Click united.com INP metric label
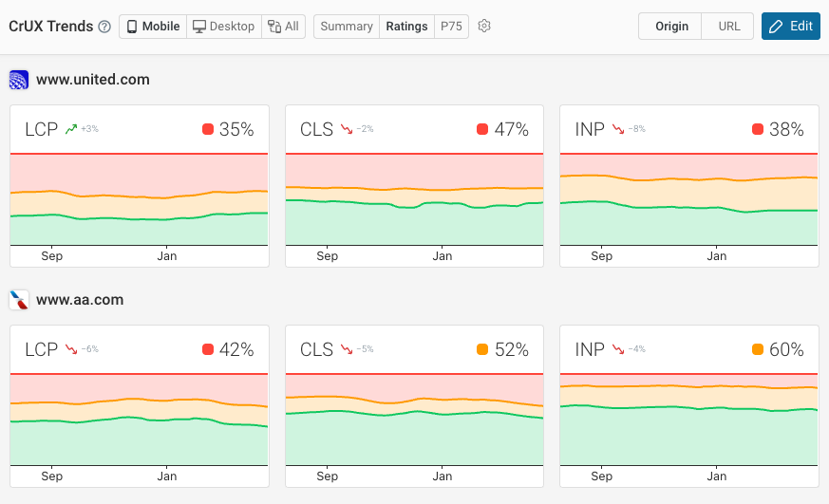829x504 pixels. pos(590,129)
